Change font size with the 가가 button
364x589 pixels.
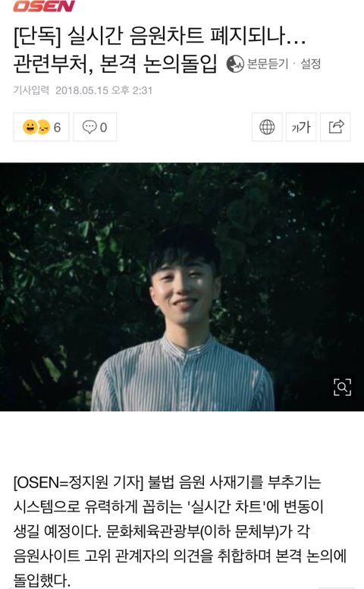pos(301,127)
